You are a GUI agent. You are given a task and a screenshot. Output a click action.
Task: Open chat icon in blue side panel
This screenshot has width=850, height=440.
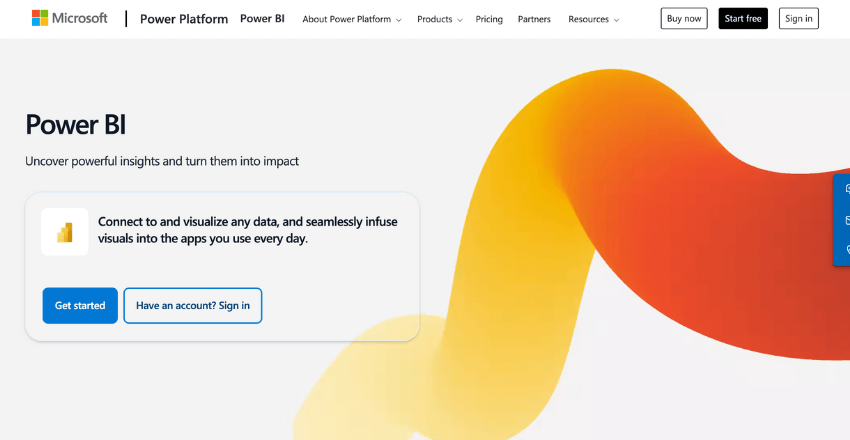pyautogui.click(x=846, y=189)
